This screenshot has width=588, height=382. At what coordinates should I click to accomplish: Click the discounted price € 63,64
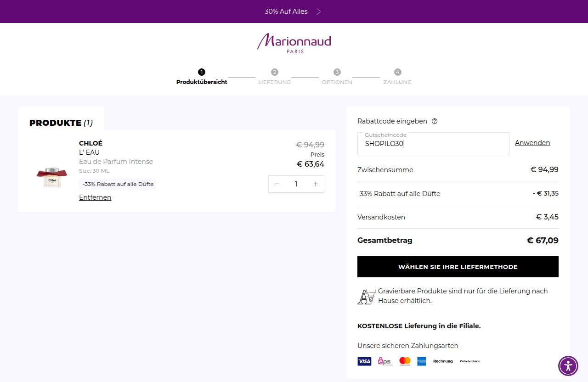(x=311, y=164)
